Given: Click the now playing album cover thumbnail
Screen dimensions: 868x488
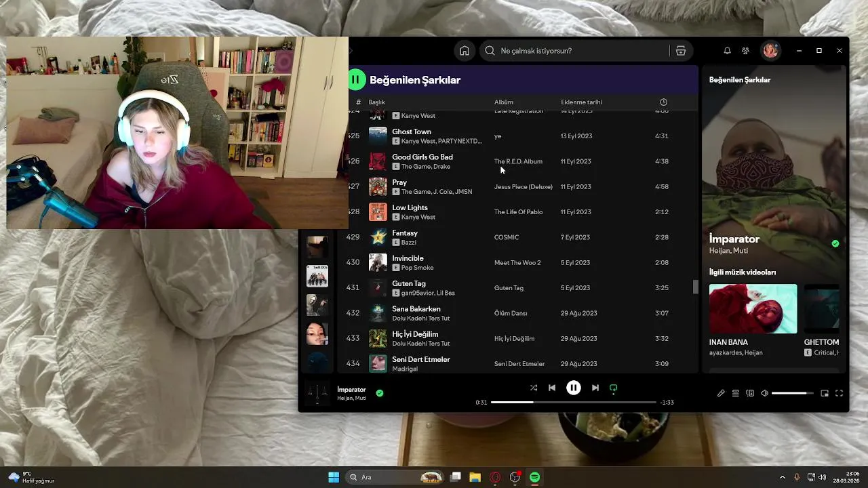Looking at the screenshot, I should pyautogui.click(x=317, y=393).
